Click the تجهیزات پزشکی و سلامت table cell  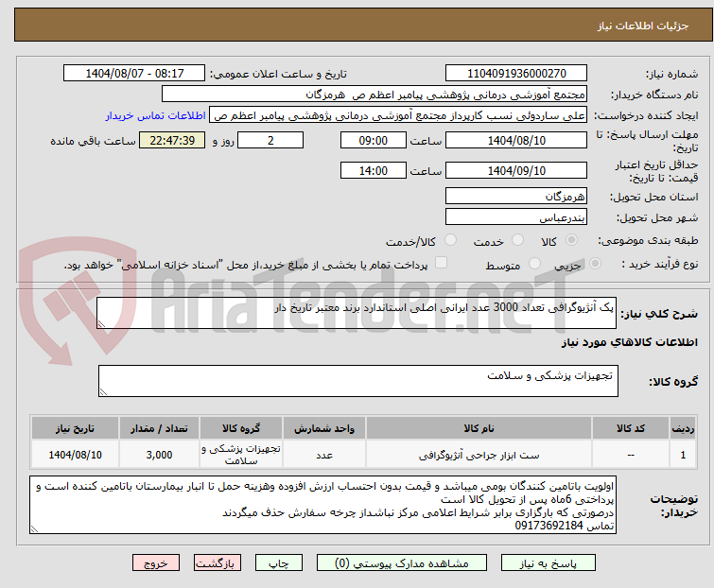coord(241,455)
